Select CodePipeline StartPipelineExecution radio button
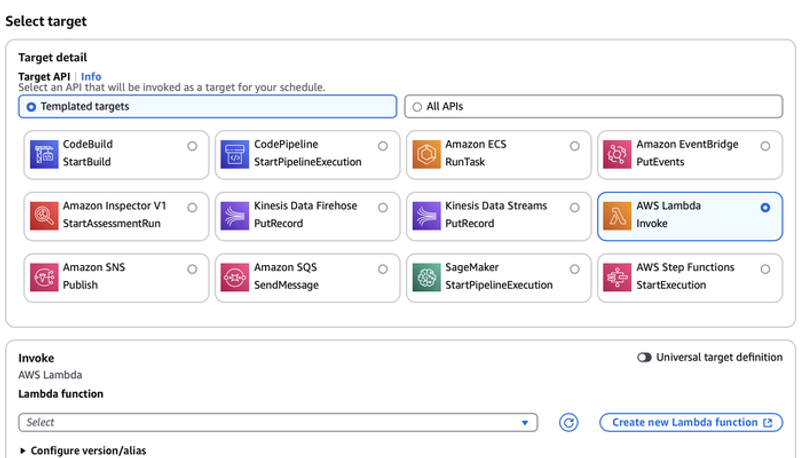 tap(383, 146)
